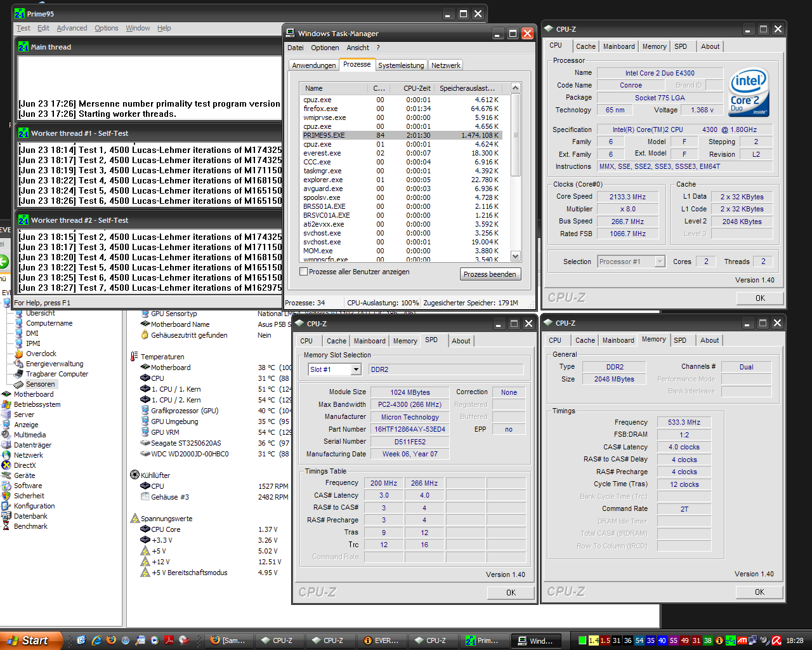Click the DirectX yellow X icon
The height and width of the screenshot is (650, 812).
click(7, 465)
